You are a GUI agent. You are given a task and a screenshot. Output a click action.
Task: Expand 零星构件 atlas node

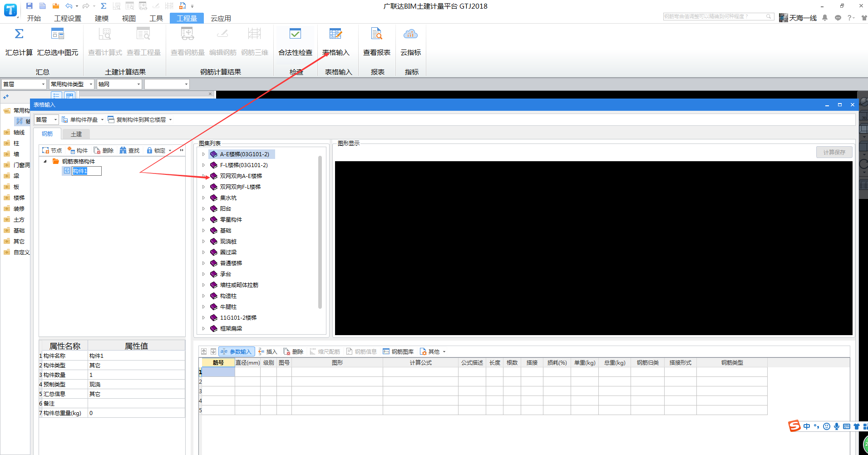203,220
